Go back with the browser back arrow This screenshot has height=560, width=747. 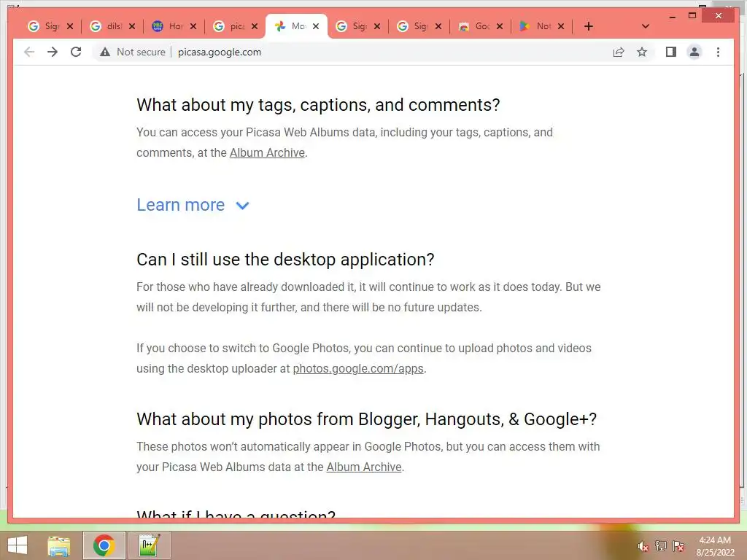point(29,52)
